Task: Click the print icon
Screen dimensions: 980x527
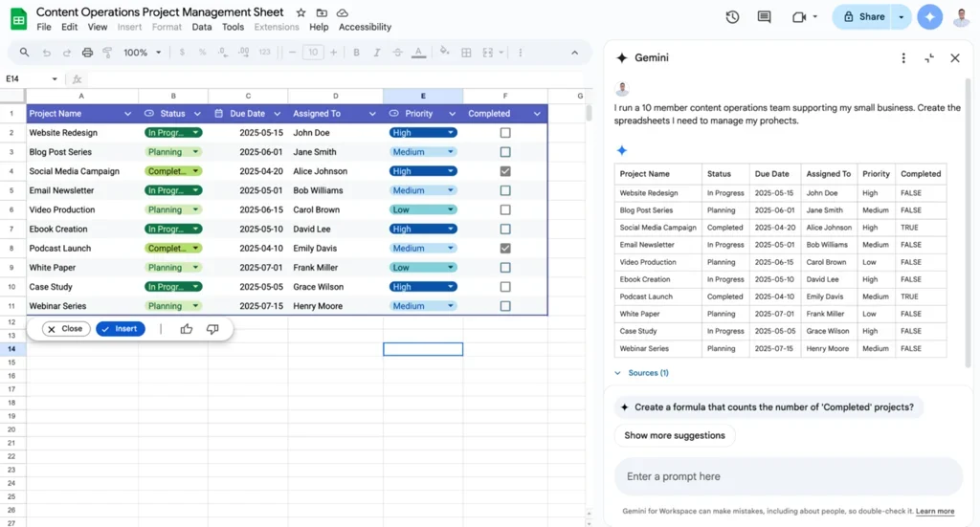Action: point(87,53)
